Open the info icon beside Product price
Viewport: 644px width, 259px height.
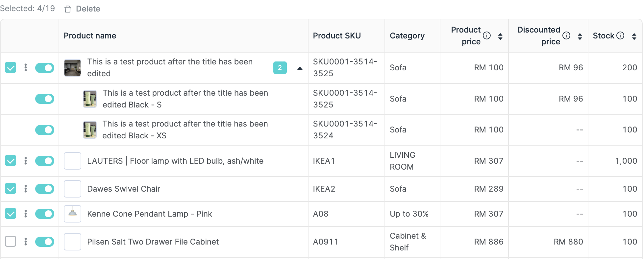(487, 35)
